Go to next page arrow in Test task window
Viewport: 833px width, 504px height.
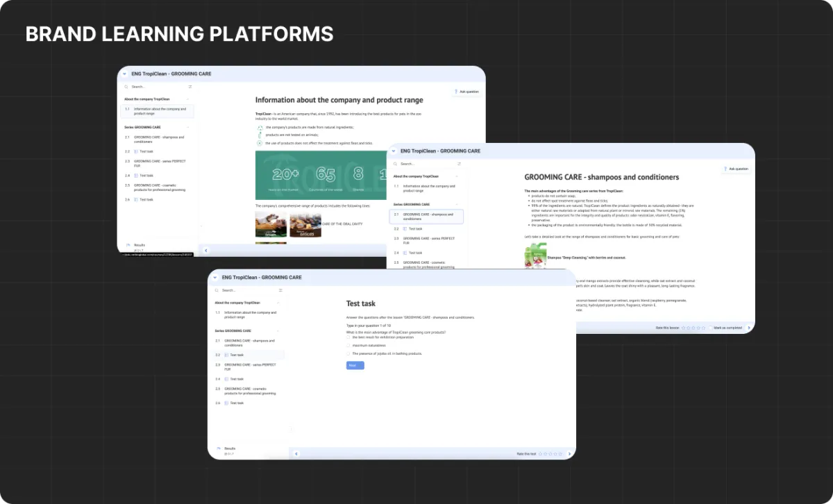[x=570, y=454]
